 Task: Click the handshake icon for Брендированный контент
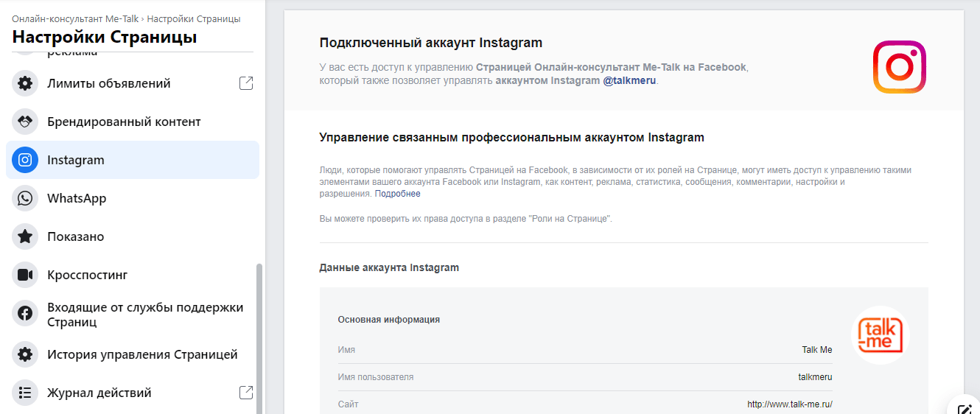pyautogui.click(x=25, y=122)
